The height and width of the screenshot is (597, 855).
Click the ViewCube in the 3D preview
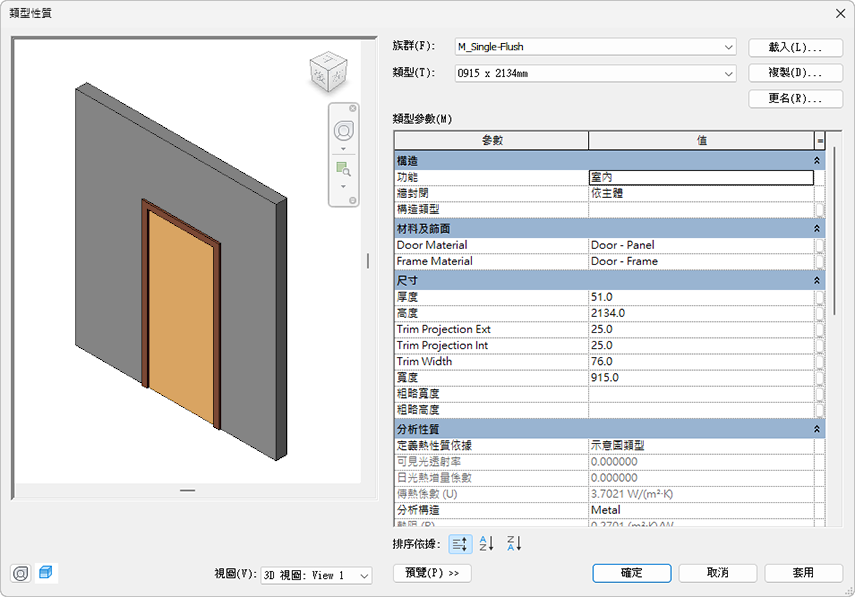(x=328, y=72)
